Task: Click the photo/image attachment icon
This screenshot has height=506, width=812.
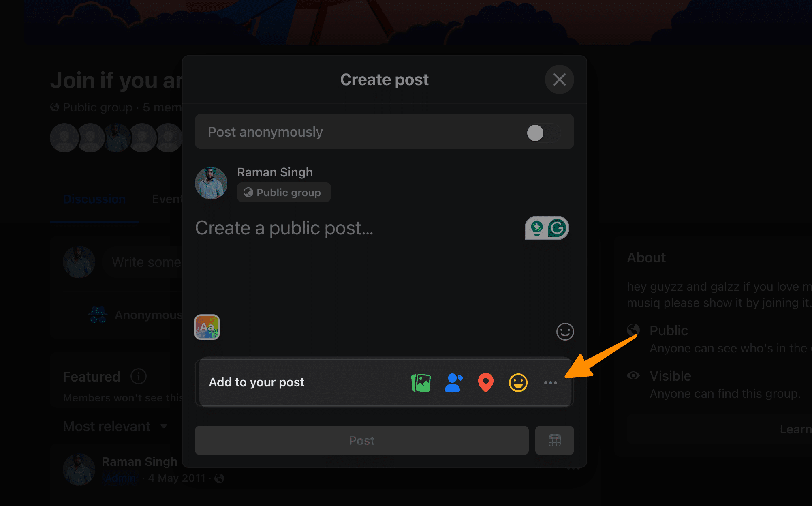Action: pyautogui.click(x=421, y=382)
